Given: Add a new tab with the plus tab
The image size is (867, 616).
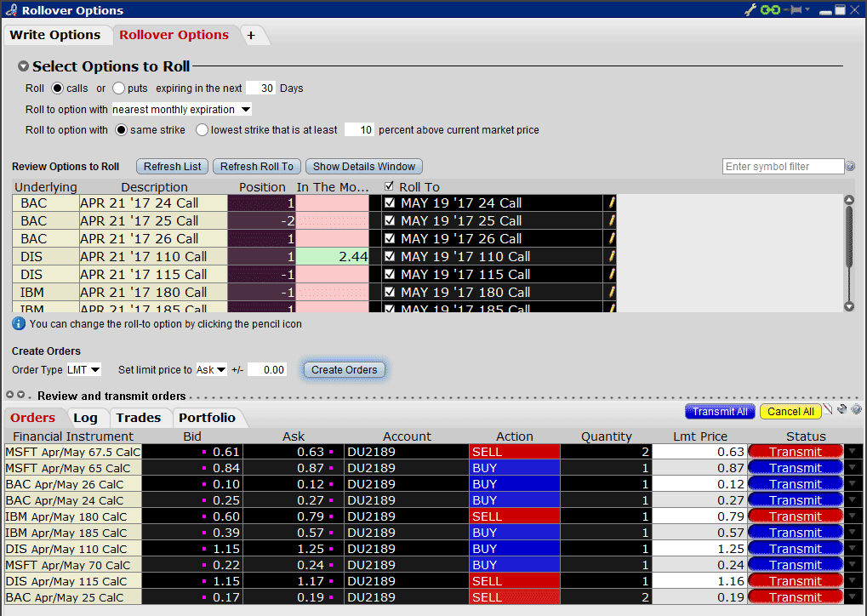Looking at the screenshot, I should tap(251, 35).
